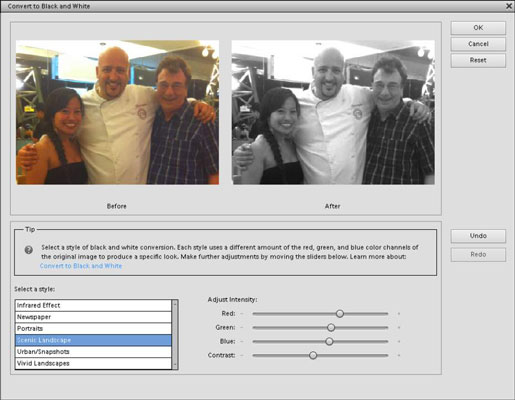Click the Undo button

478,236
